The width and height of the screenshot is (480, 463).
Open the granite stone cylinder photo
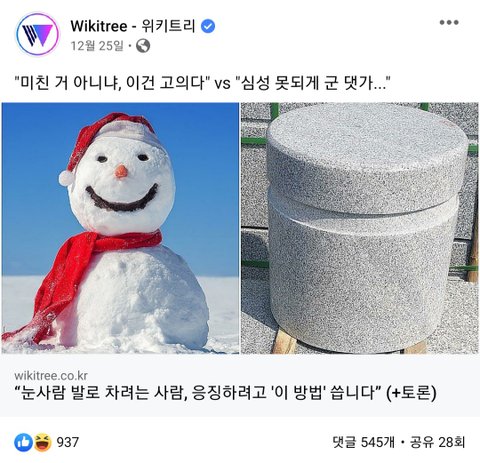point(360,228)
